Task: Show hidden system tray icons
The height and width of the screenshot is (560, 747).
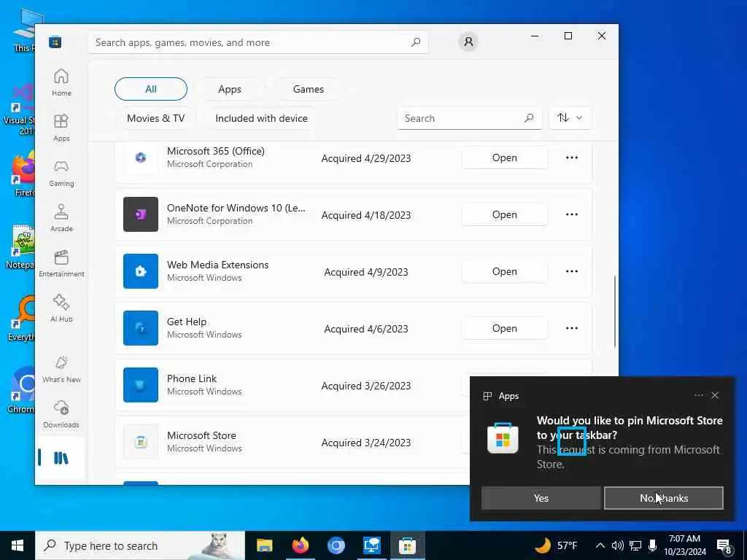Action: point(600,545)
